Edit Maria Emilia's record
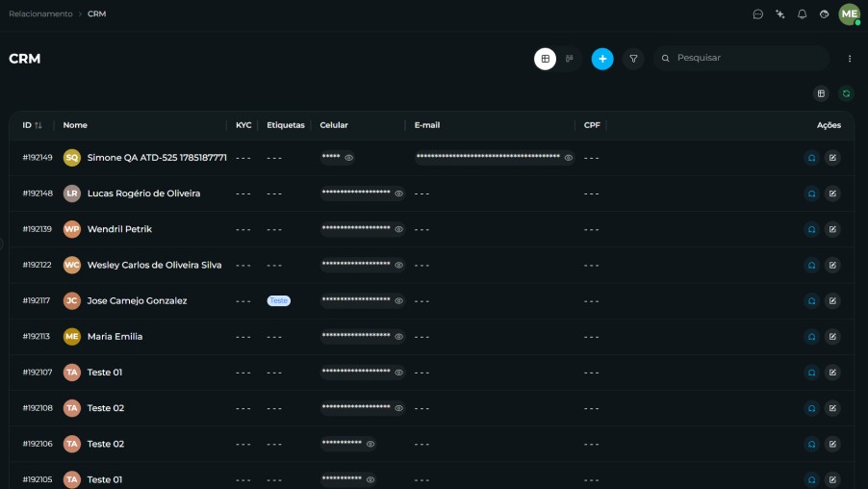Screen dimensions: 868x489 [832, 337]
